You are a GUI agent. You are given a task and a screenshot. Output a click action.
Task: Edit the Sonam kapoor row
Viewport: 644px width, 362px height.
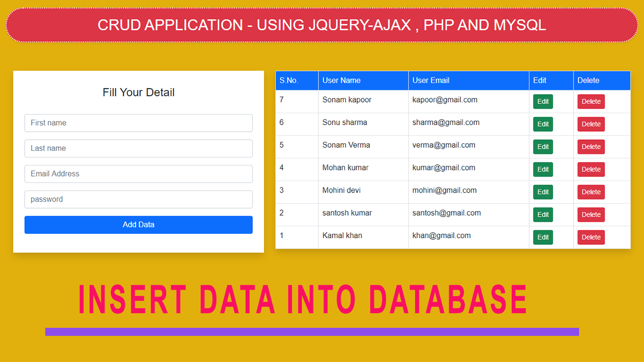(543, 102)
